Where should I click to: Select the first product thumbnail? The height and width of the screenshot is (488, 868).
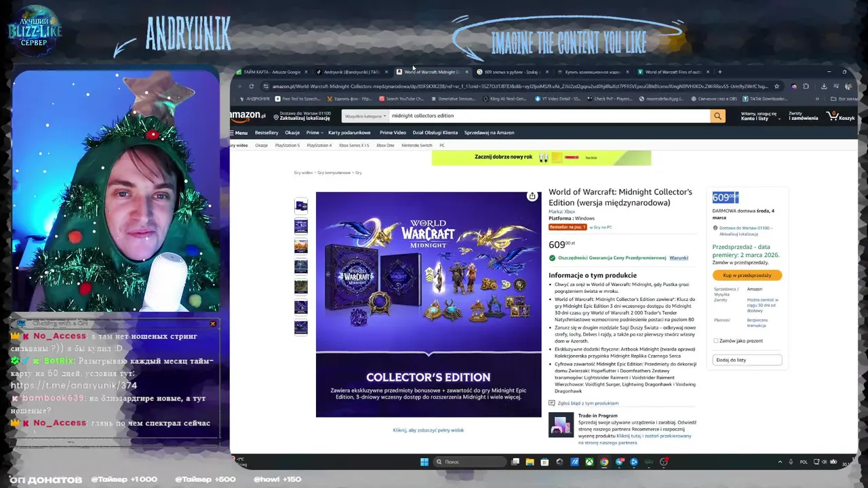click(301, 205)
